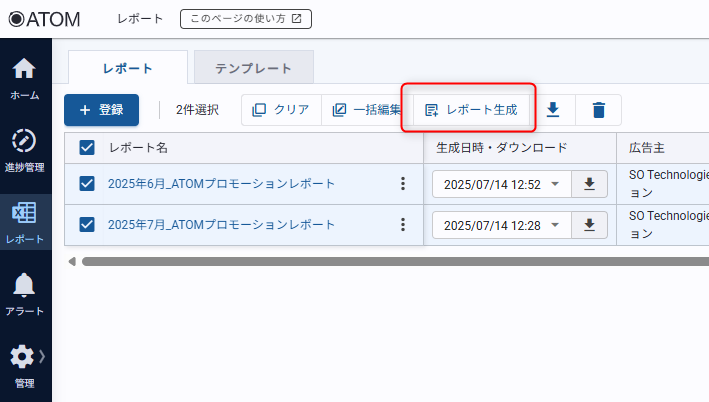The image size is (709, 402).
Task: Open more options for 2025年7月 report
Action: [403, 225]
